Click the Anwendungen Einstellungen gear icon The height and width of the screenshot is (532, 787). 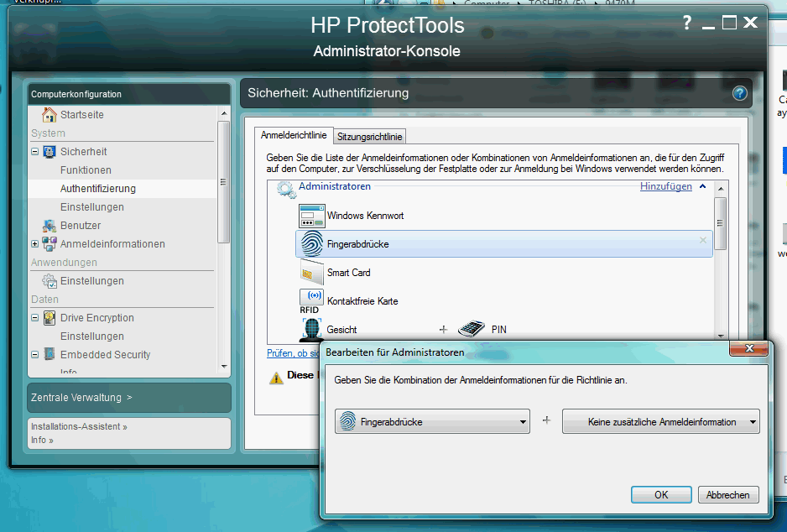tap(50, 281)
